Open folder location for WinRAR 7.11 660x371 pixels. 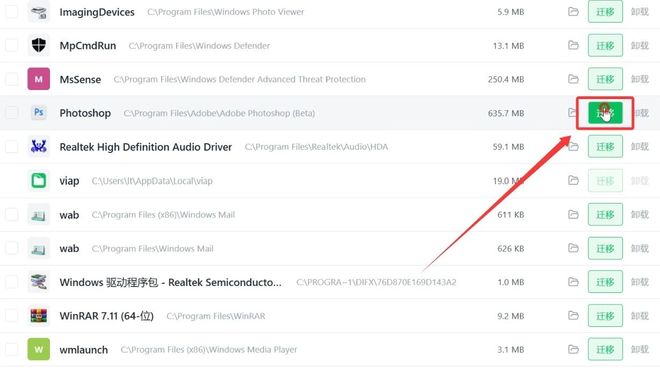click(573, 315)
